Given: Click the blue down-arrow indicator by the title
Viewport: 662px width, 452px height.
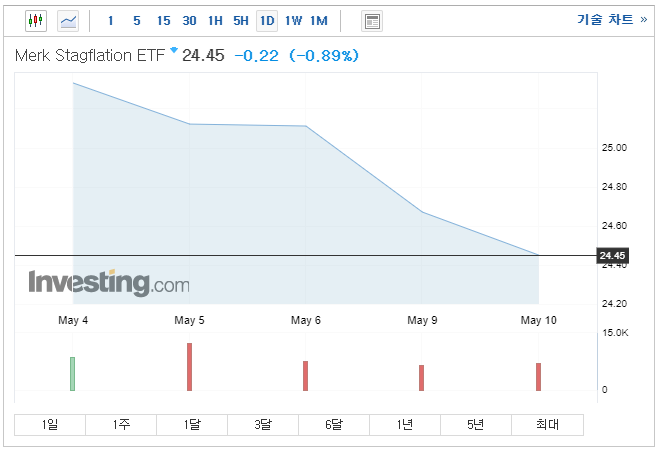Looking at the screenshot, I should (x=174, y=50).
